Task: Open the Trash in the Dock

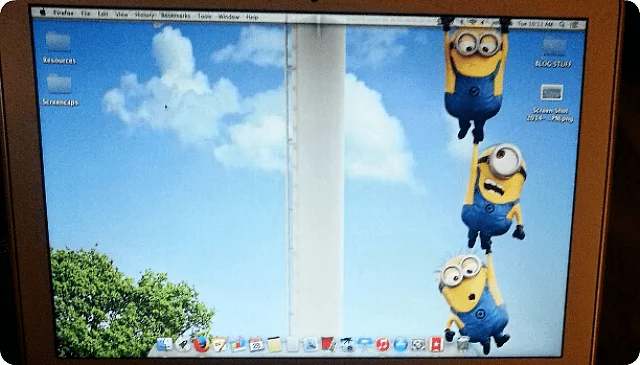Action: tap(463, 344)
